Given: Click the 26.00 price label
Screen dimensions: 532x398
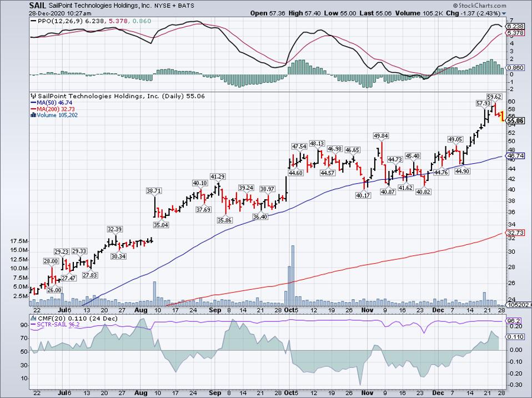Looking at the screenshot, I should click(x=54, y=290).
